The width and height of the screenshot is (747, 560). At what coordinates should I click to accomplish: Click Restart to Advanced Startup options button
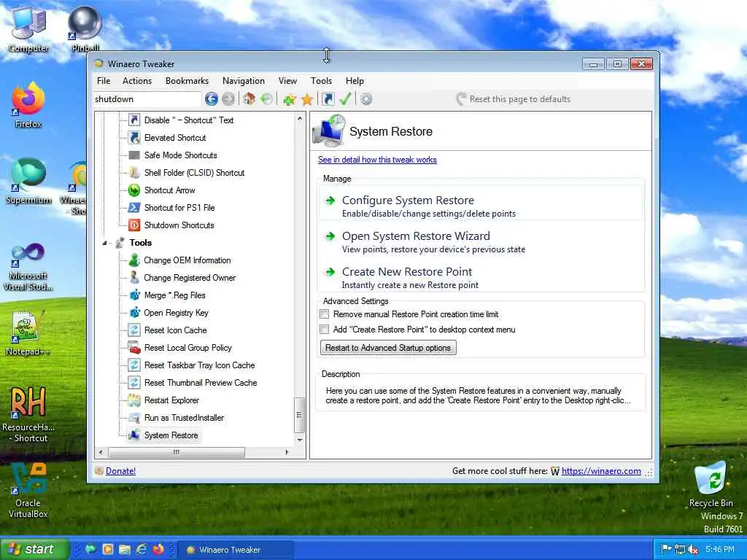click(388, 348)
